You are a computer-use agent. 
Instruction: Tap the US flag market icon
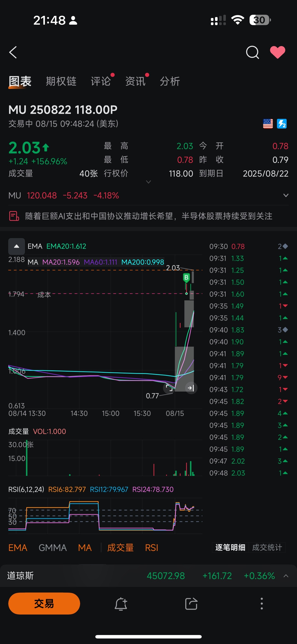pos(268,124)
